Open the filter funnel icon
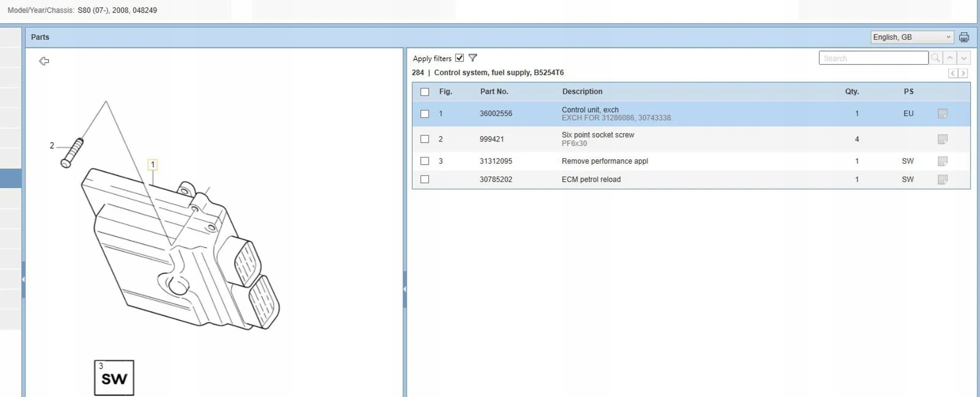 click(473, 58)
